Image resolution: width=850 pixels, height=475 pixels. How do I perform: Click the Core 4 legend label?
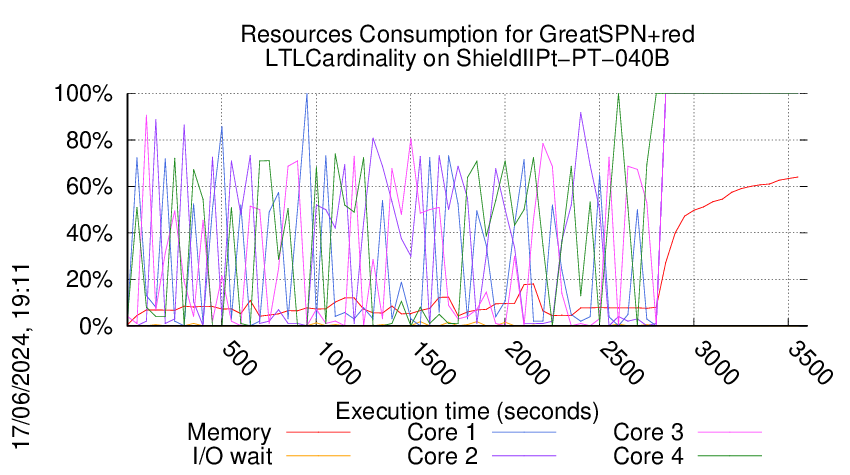(648, 457)
